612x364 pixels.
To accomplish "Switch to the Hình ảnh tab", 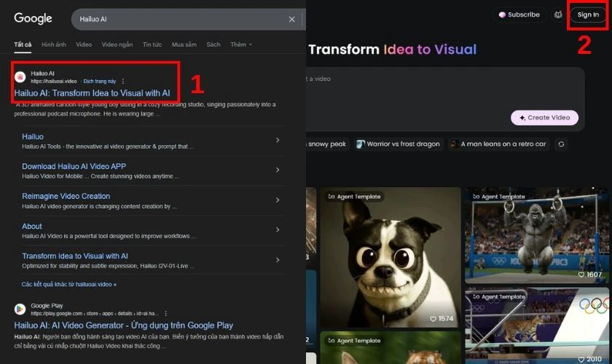I will point(53,44).
